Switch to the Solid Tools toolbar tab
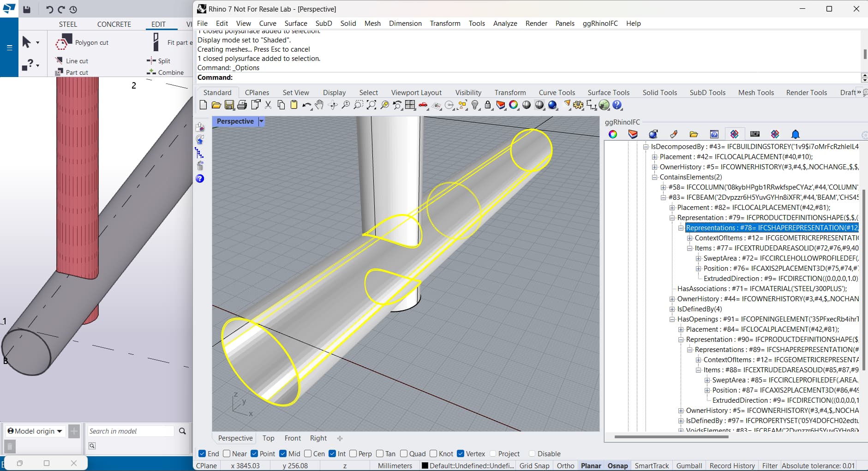 click(659, 93)
